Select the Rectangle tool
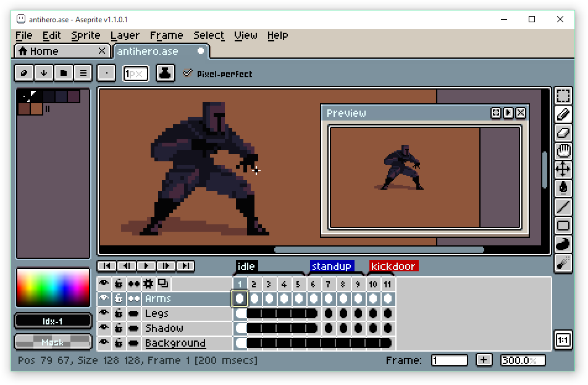Screen dimensions: 588x385 click(x=563, y=224)
